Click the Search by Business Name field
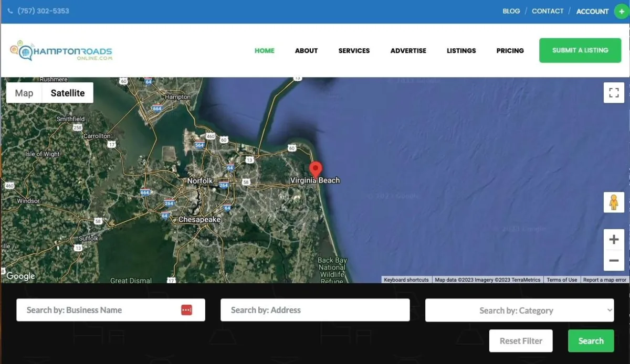The height and width of the screenshot is (364, 630). 111,310
